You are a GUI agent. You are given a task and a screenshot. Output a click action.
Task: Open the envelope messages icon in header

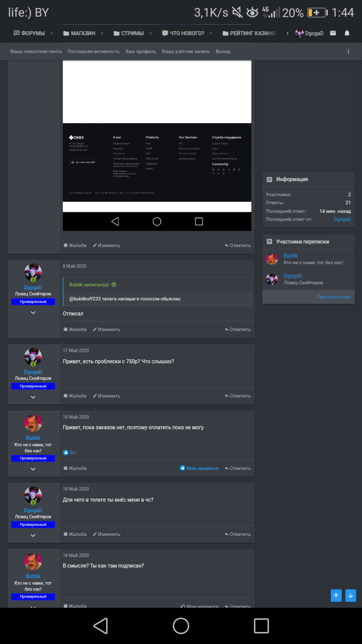pos(333,33)
